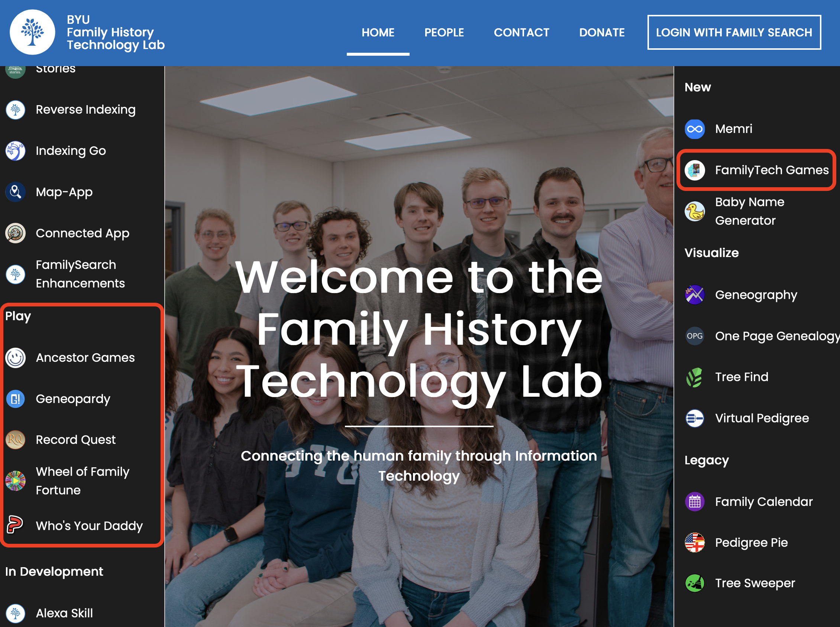Open One Page Genealogy link
This screenshot has height=627, width=840.
(777, 336)
